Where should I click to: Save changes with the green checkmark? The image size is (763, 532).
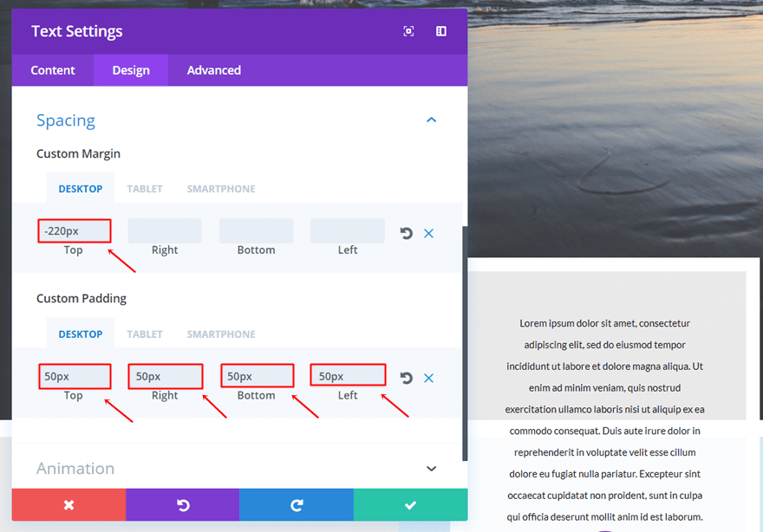click(410, 505)
